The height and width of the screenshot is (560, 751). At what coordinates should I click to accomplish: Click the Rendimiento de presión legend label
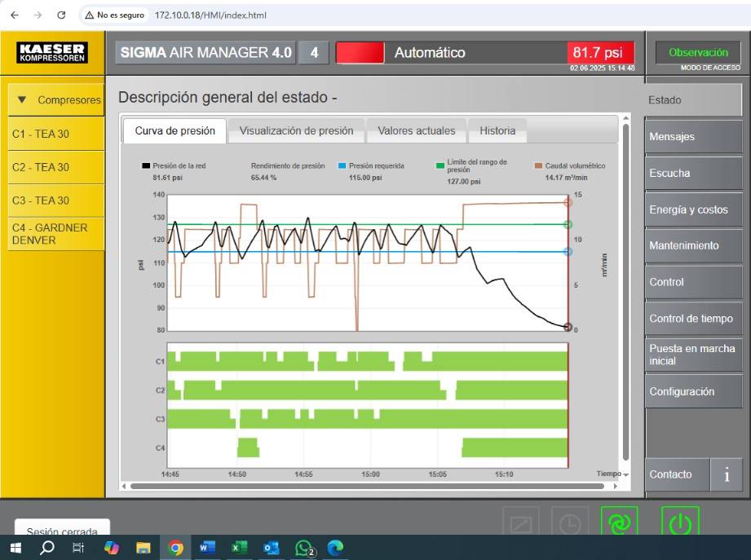[x=288, y=166]
